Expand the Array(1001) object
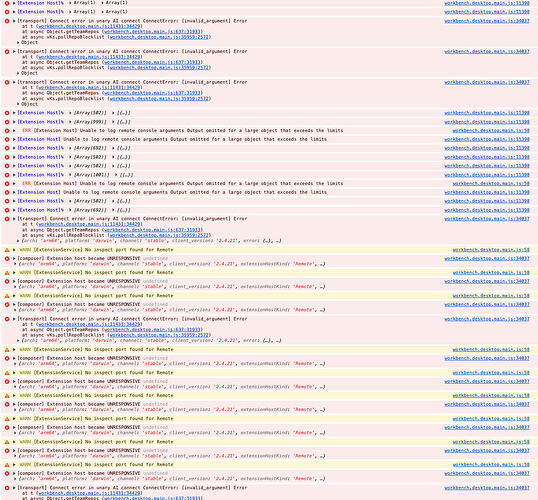Viewport: 538px width, 500px height. click(70, 175)
